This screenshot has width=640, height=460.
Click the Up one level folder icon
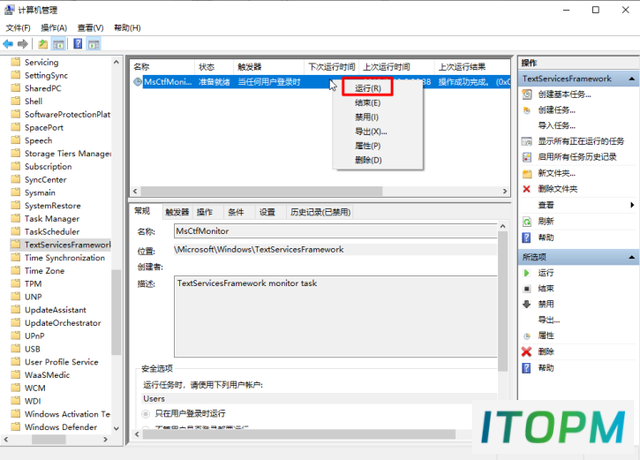tap(43, 44)
